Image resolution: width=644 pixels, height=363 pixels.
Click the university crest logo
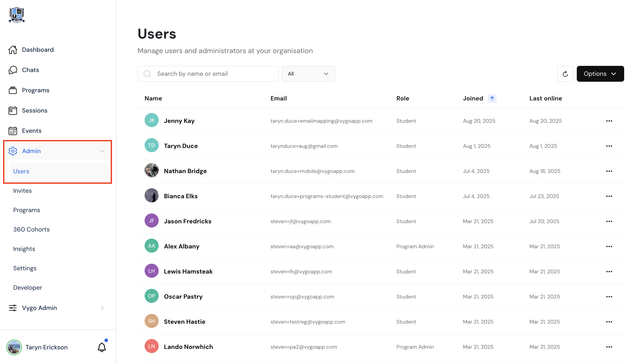point(17,15)
